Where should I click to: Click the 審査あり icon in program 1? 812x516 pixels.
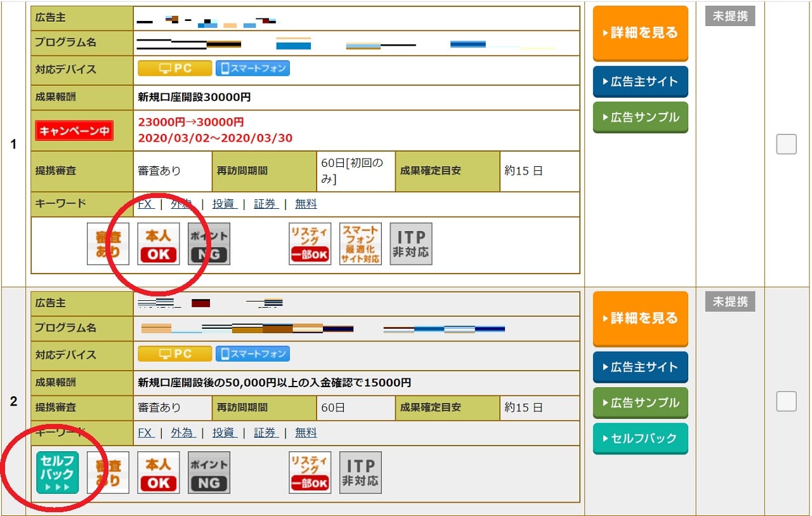(108, 244)
